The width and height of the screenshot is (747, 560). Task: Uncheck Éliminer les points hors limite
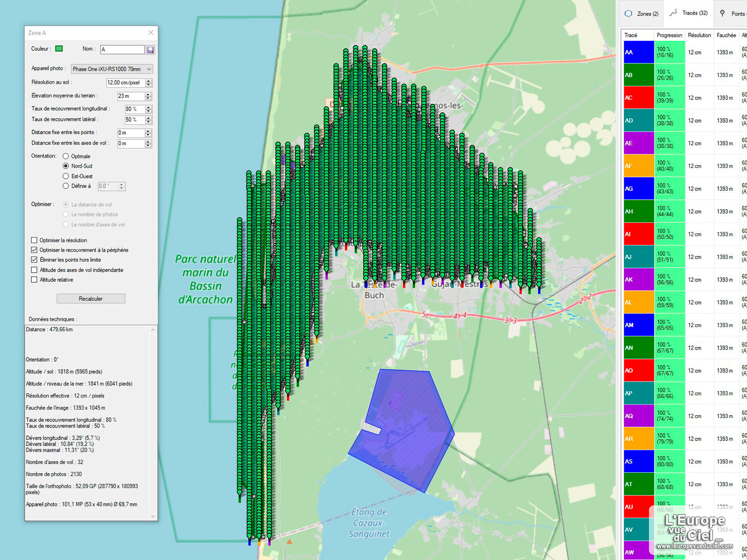34,260
